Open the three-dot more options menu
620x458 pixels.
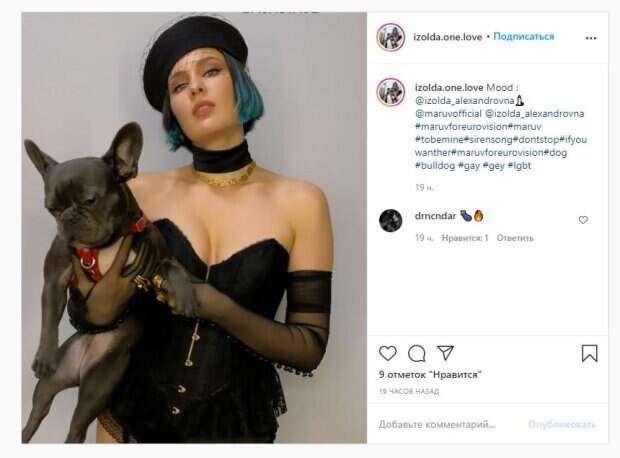[x=591, y=38]
